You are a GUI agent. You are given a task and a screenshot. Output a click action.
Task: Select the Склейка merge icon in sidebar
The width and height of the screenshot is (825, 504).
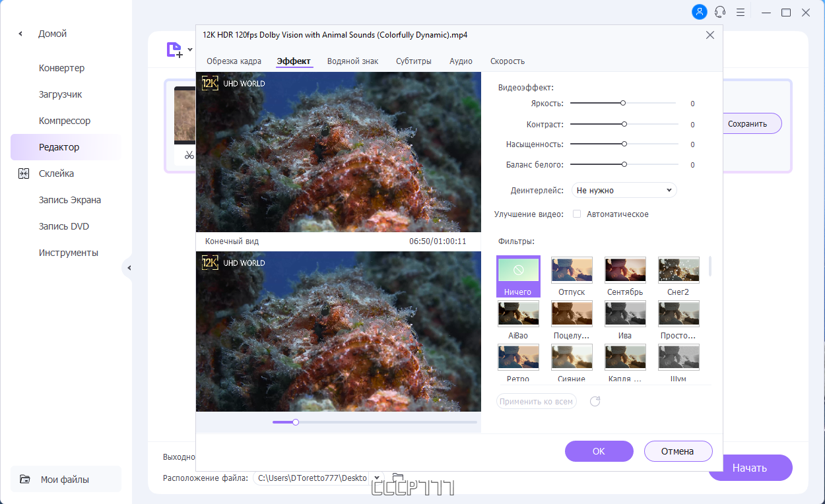coord(24,173)
